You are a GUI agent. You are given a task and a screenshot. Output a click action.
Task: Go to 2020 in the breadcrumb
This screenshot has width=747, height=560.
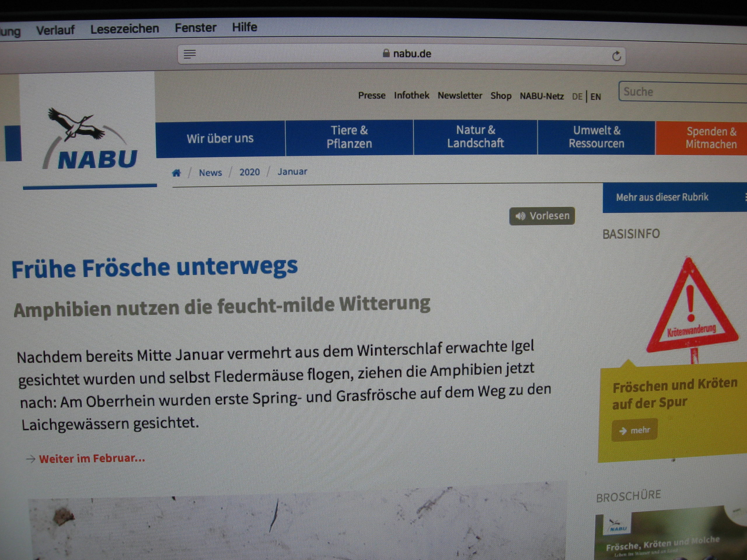click(249, 172)
